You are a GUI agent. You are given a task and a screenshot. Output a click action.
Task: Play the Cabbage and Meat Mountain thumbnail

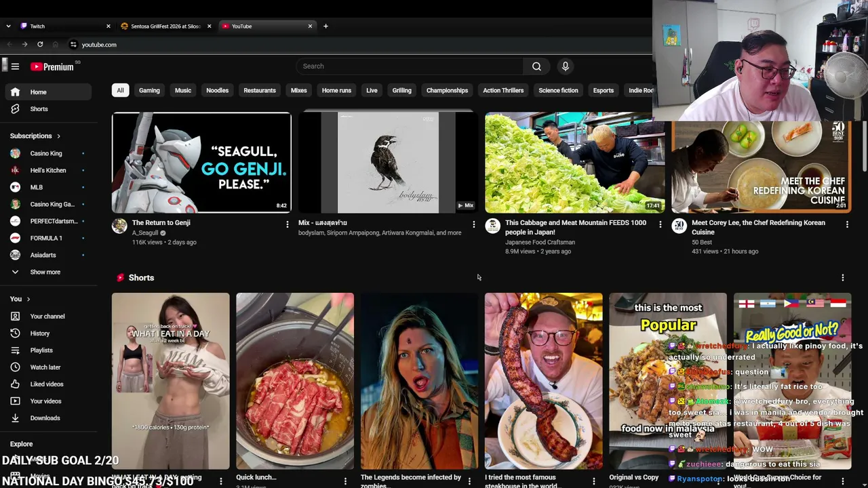click(x=574, y=163)
